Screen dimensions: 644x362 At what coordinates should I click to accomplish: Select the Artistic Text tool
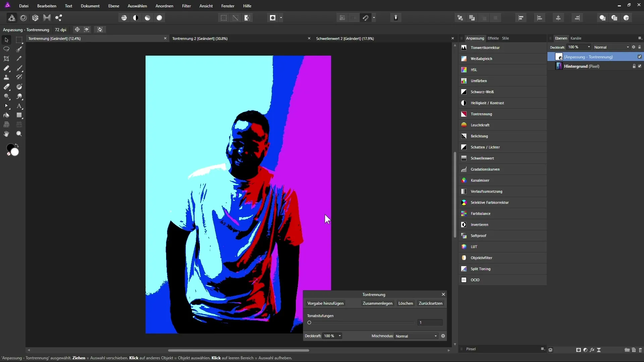pyautogui.click(x=19, y=106)
